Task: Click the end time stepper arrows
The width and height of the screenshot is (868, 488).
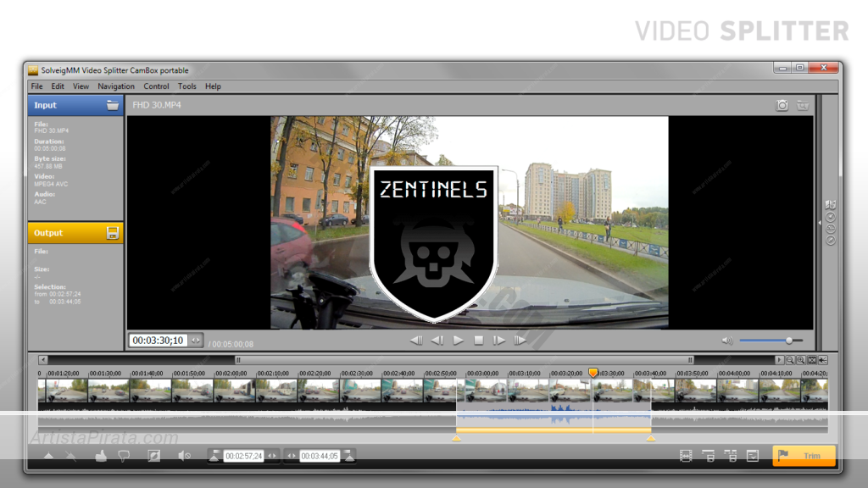Action: [x=292, y=456]
